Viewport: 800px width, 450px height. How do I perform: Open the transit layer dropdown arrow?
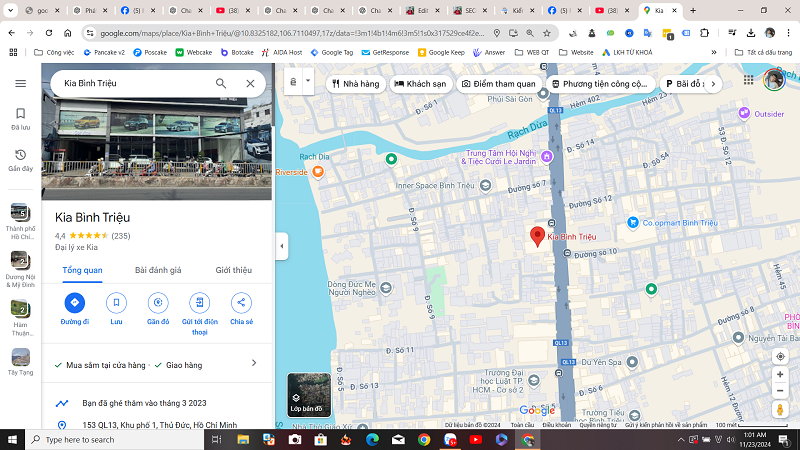point(308,81)
